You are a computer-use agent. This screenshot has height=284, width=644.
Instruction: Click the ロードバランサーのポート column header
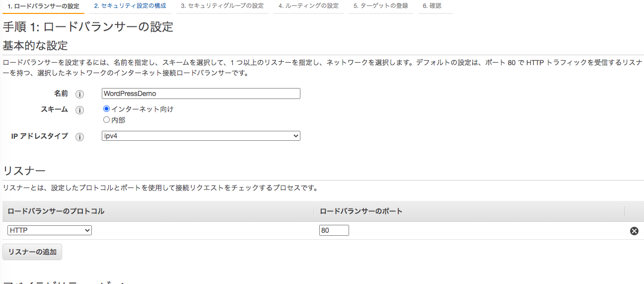[x=361, y=211]
